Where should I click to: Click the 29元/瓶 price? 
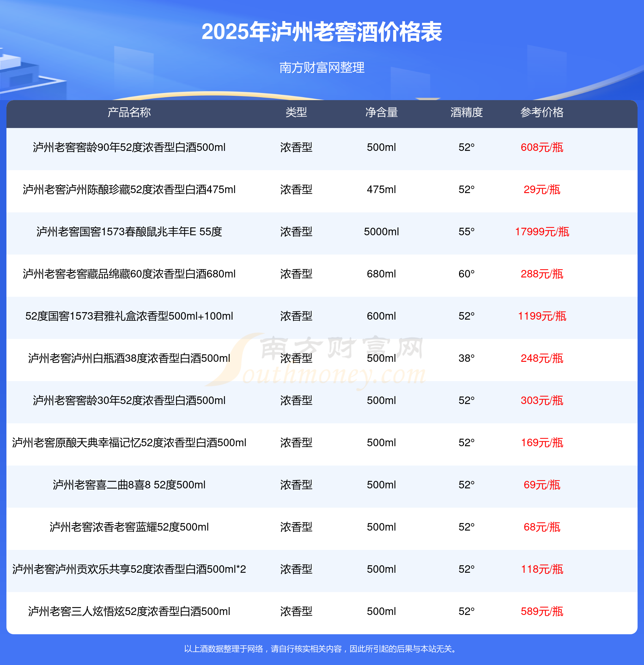542,189
